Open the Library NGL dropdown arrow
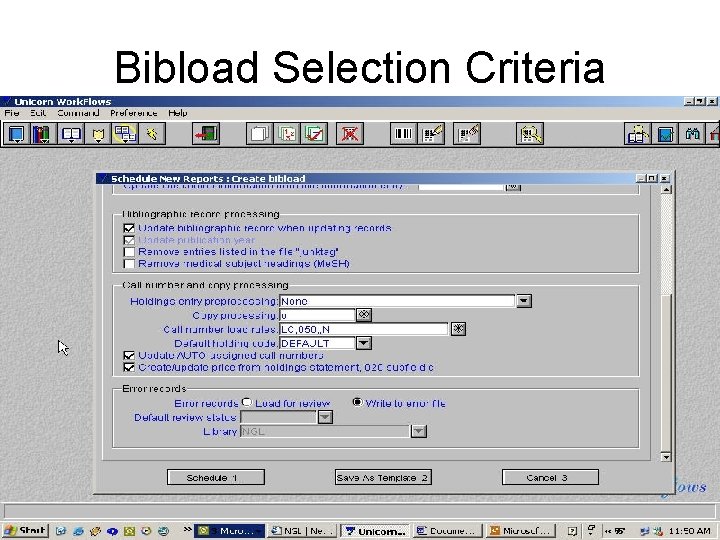 coord(418,431)
